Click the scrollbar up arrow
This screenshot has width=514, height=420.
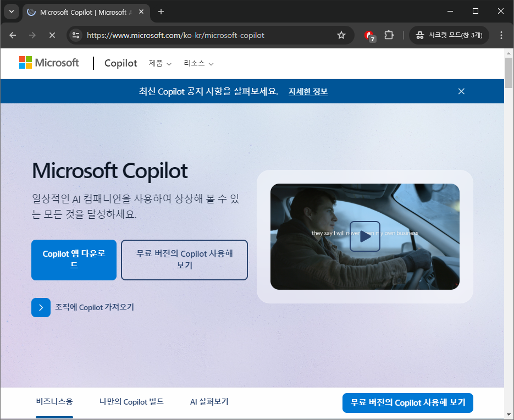(x=509, y=53)
